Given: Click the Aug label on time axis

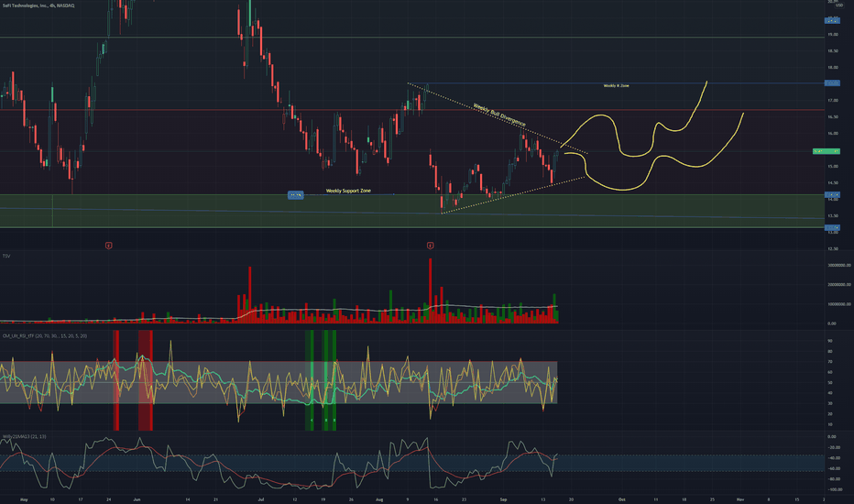Looking at the screenshot, I should (379, 499).
